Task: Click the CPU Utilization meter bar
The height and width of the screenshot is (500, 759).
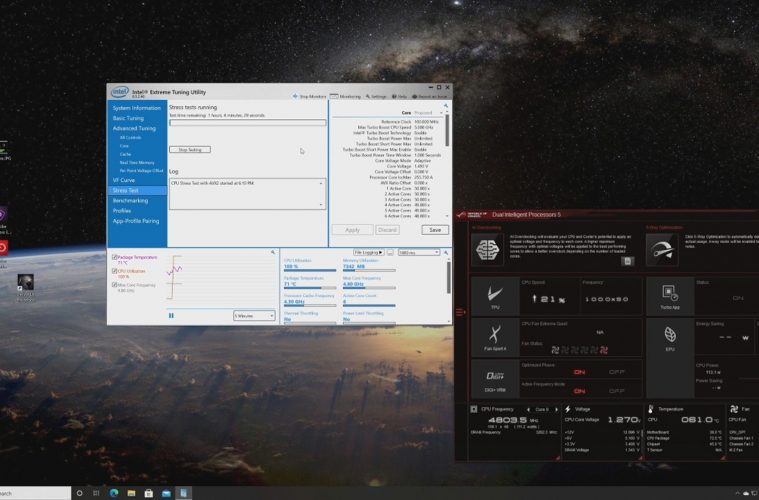Action: [310, 271]
